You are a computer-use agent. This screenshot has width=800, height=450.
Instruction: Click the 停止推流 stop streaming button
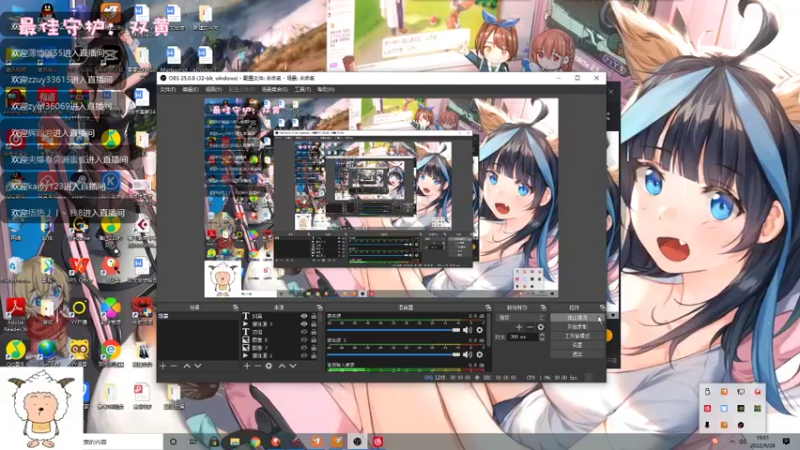pyautogui.click(x=577, y=317)
